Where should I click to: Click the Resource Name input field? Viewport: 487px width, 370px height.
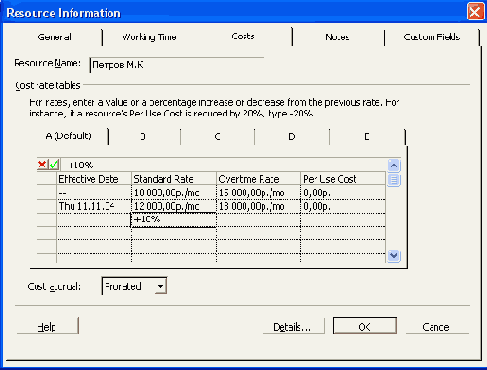click(177, 64)
